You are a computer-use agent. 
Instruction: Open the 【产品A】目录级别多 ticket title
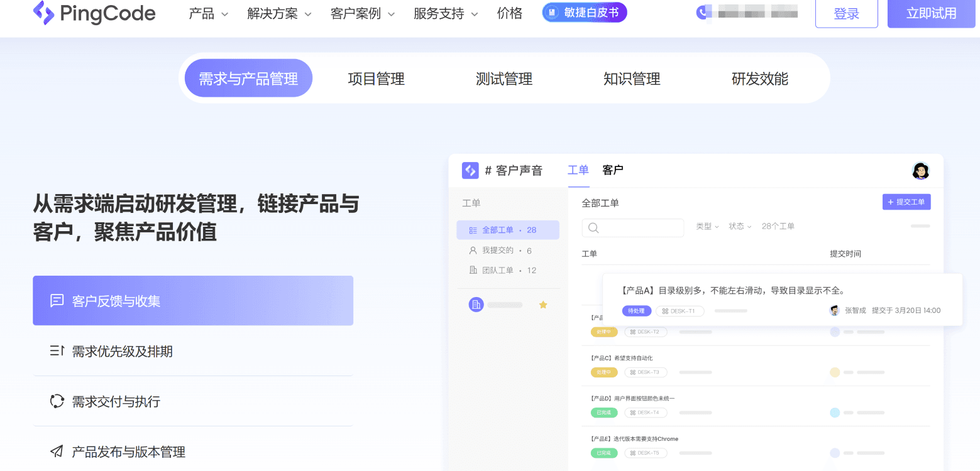[x=732, y=290]
